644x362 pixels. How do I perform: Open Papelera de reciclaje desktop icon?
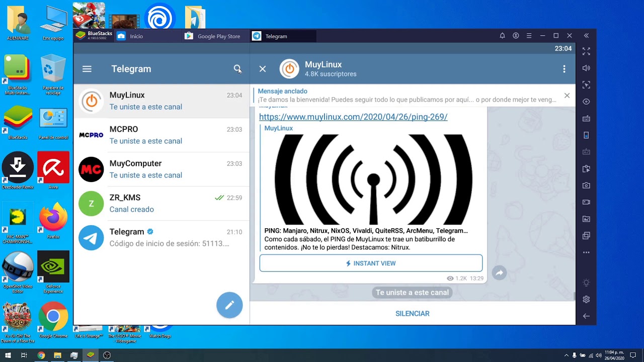[53, 74]
